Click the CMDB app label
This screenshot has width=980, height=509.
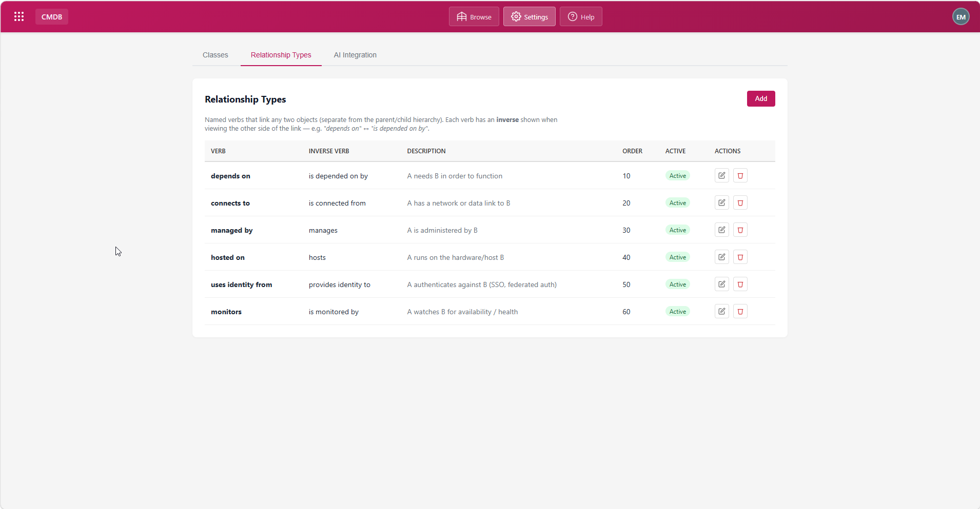(52, 16)
